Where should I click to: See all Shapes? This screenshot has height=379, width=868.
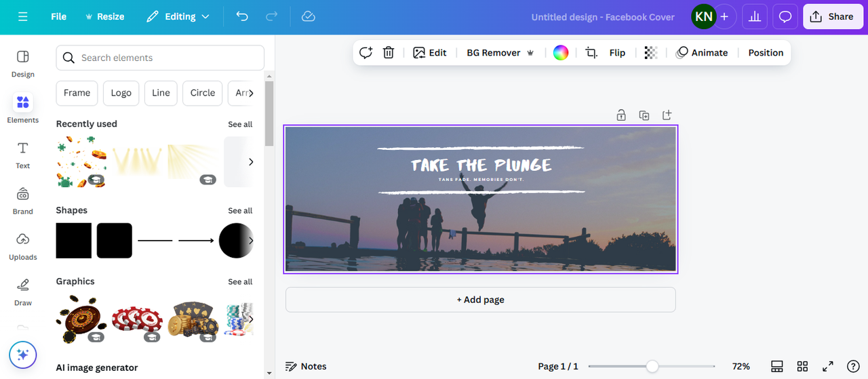coord(240,211)
